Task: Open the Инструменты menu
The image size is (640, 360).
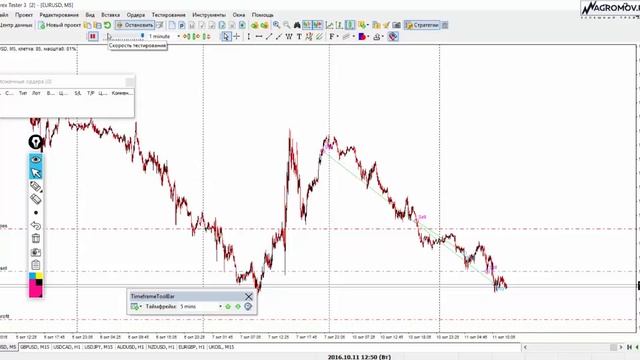Action: pos(209,15)
